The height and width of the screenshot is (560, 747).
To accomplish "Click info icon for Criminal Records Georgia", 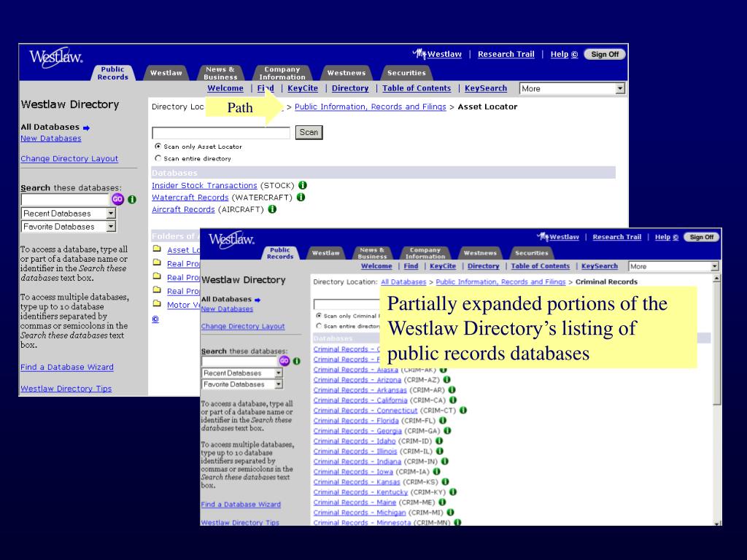I will click(447, 430).
